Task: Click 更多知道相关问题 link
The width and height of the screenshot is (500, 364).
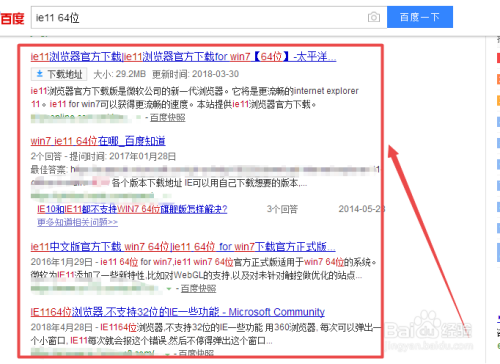Action: [x=77, y=222]
